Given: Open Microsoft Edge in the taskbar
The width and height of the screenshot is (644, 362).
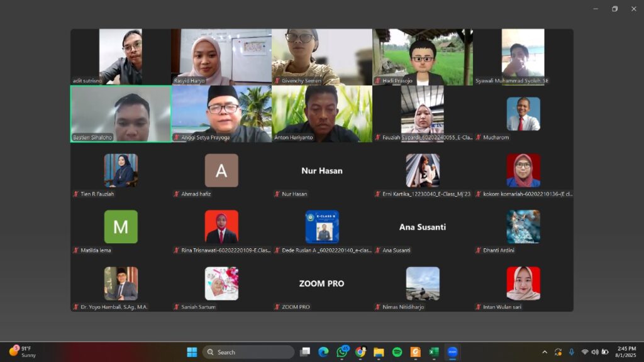Looking at the screenshot, I should pos(323,352).
